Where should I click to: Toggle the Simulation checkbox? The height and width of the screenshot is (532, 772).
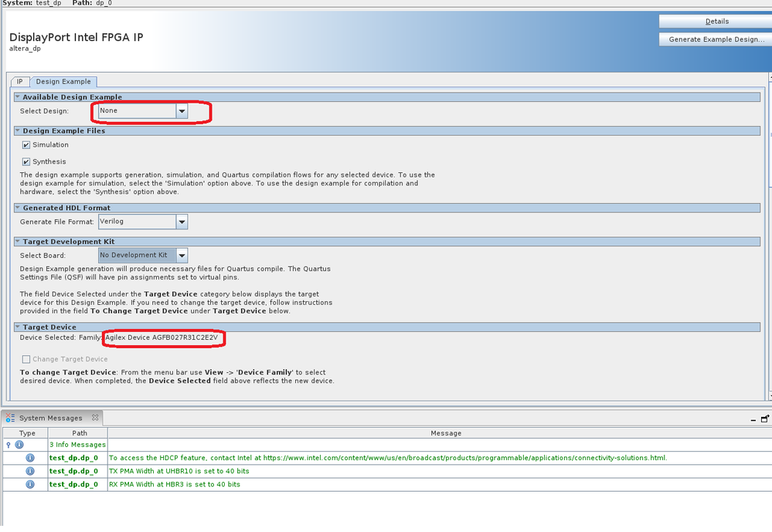(x=26, y=145)
